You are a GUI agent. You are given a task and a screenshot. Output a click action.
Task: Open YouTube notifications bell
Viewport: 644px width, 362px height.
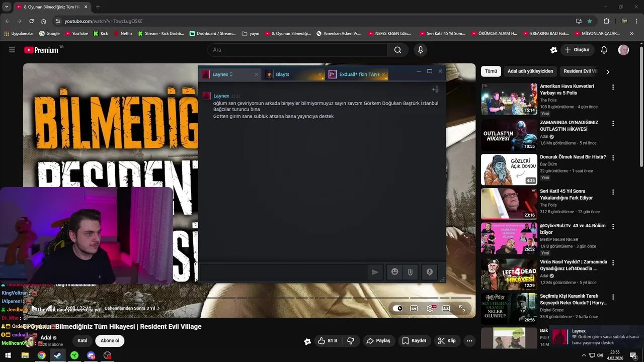click(604, 50)
